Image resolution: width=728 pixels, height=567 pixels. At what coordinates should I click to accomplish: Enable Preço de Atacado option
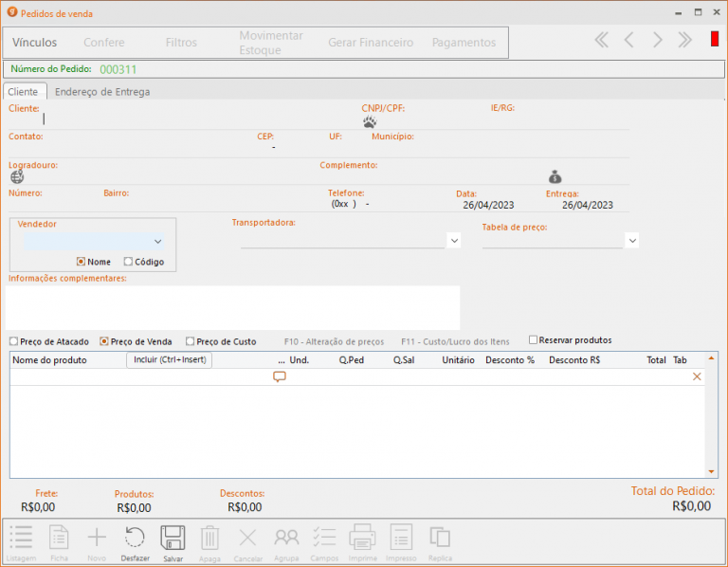point(14,341)
